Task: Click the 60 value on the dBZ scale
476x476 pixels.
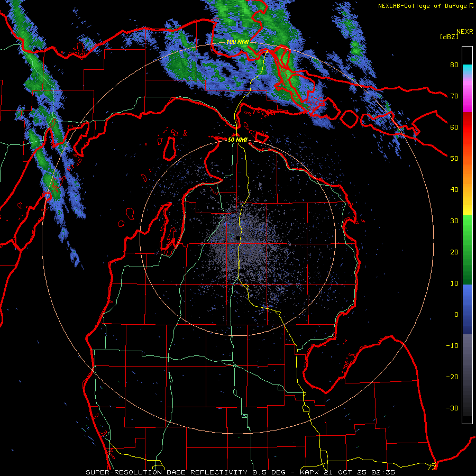Action: click(454, 127)
